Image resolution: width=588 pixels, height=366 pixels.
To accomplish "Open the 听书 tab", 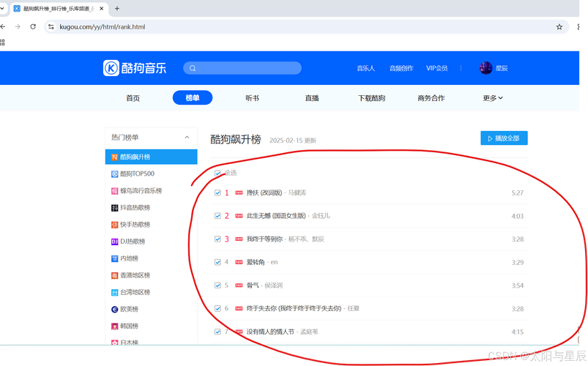I will point(252,98).
